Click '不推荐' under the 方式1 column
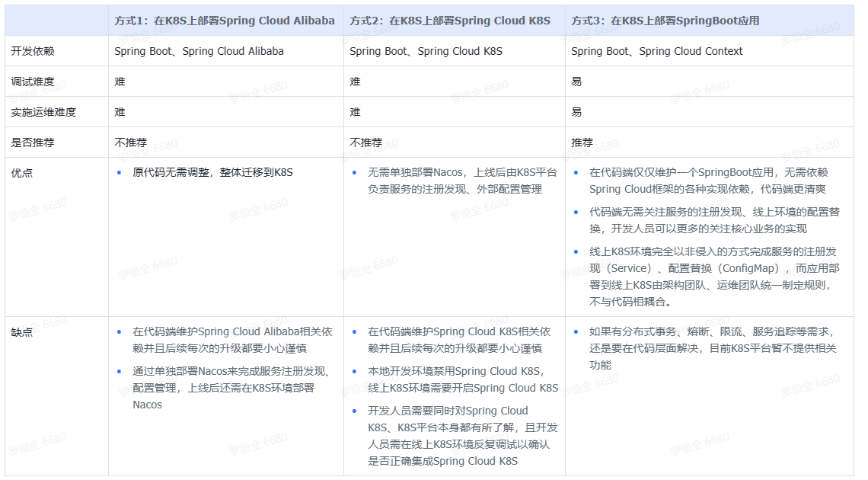 tap(131, 142)
